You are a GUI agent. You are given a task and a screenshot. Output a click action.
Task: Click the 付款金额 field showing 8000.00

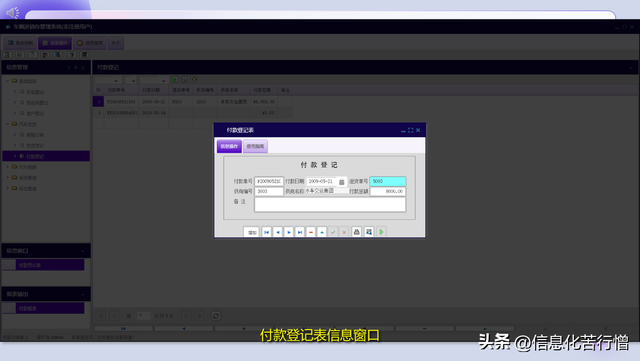388,191
